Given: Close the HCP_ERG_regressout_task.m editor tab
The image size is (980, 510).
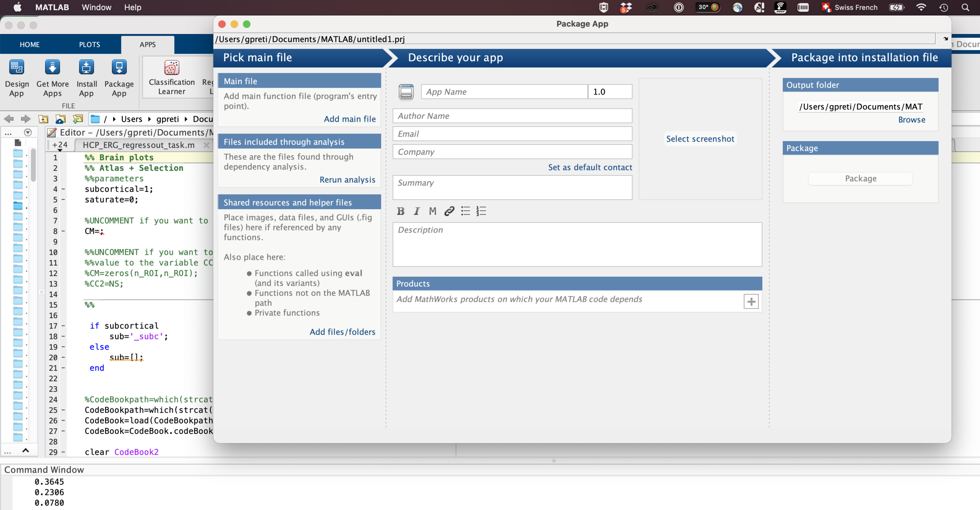Looking at the screenshot, I should (x=207, y=146).
